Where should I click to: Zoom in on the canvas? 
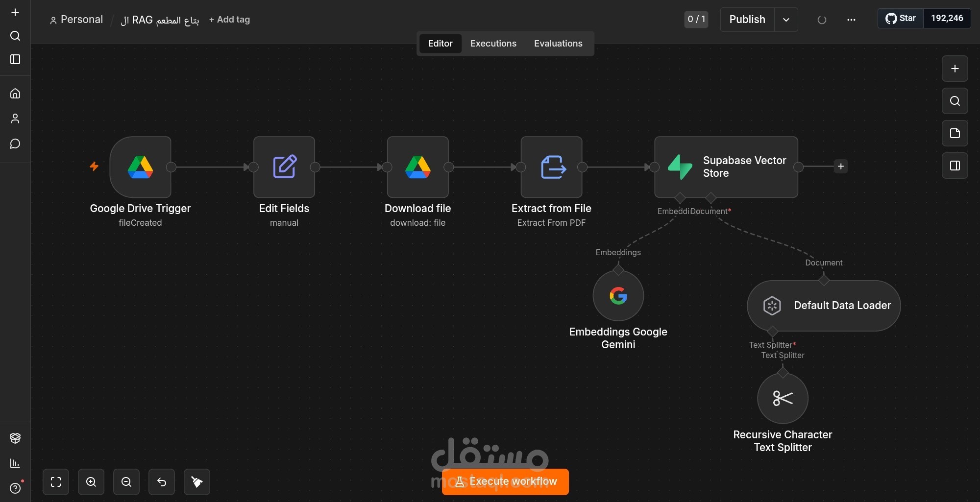(x=91, y=482)
